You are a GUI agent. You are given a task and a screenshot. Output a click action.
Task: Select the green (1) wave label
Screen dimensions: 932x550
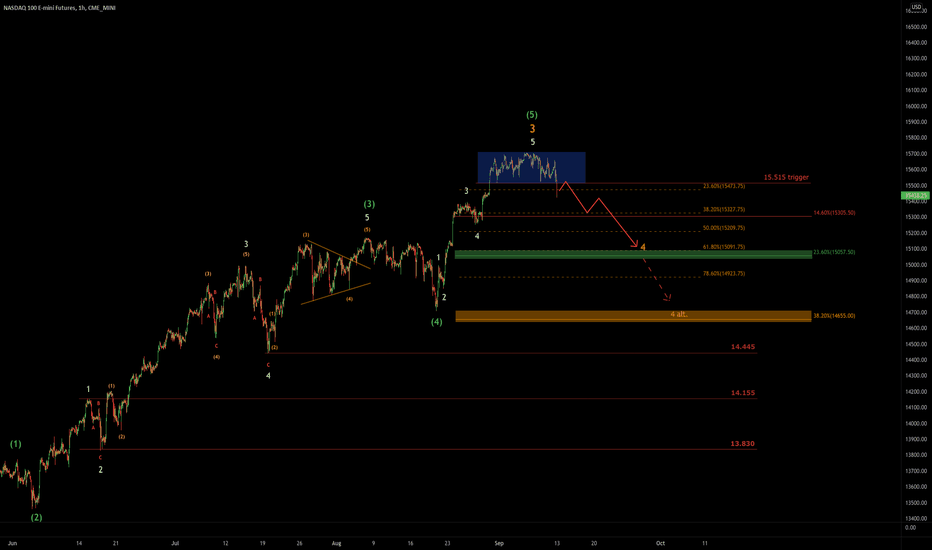[15, 444]
